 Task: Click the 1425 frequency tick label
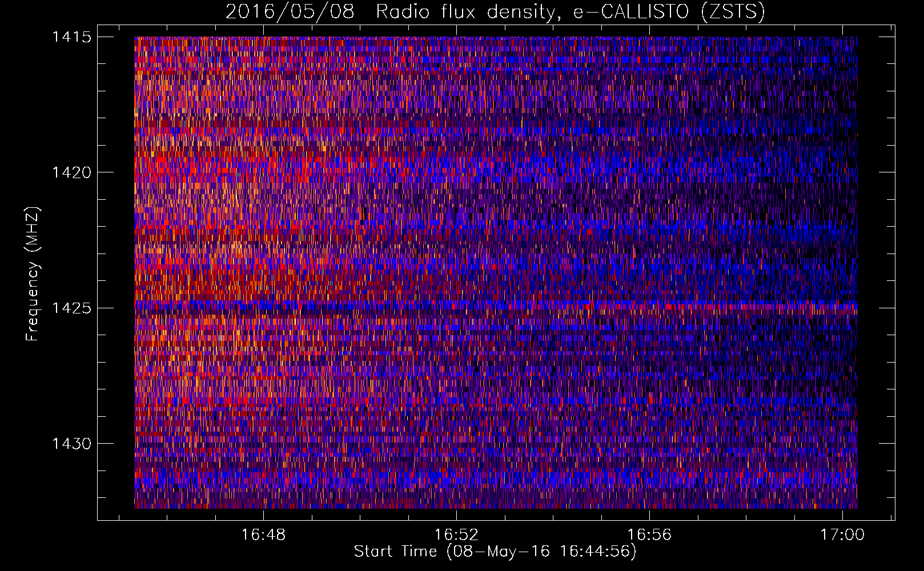coord(71,308)
